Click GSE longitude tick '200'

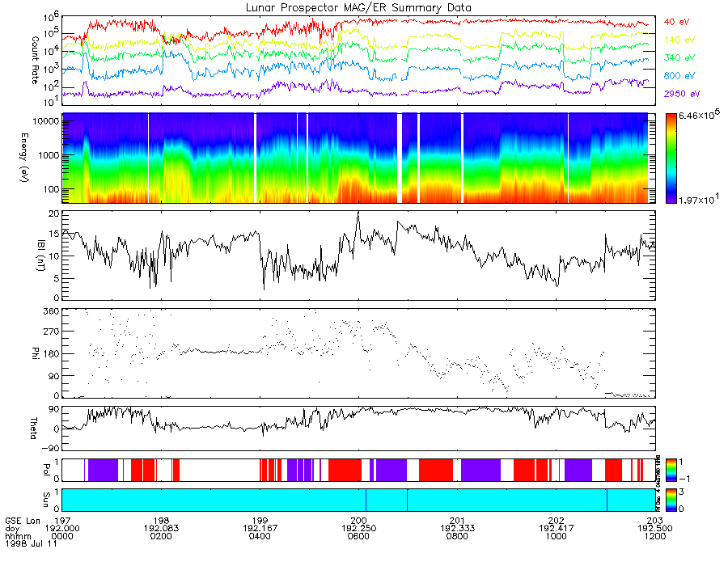(359, 521)
